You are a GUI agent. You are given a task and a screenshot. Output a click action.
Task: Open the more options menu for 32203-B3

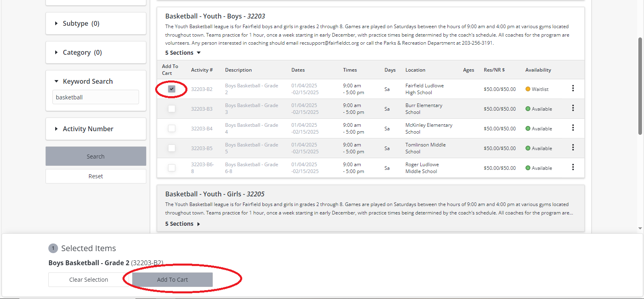(x=573, y=108)
